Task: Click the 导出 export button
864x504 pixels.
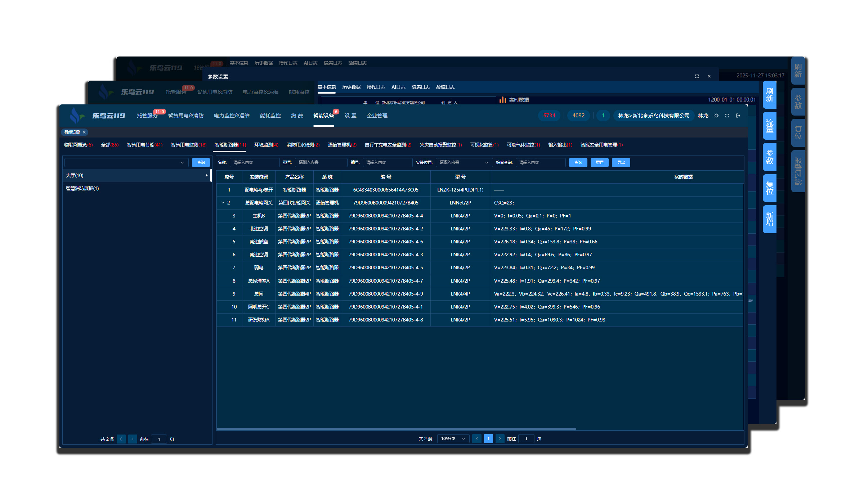Action: 621,162
